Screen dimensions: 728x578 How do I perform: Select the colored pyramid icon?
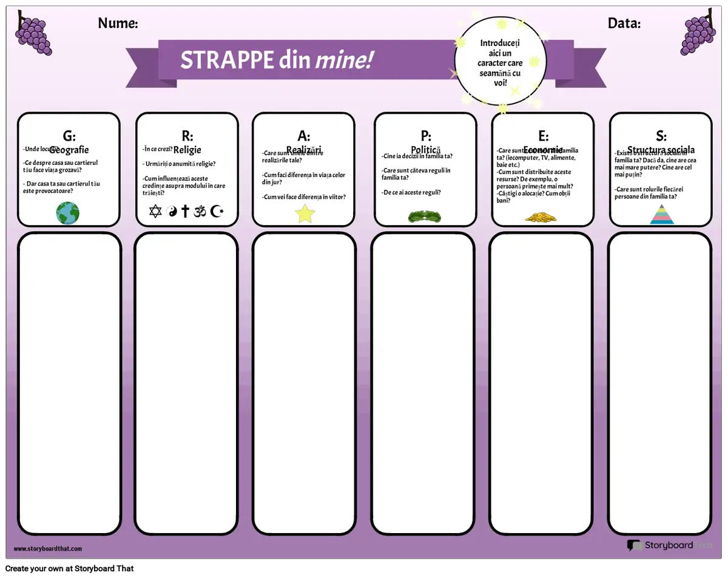click(x=662, y=214)
